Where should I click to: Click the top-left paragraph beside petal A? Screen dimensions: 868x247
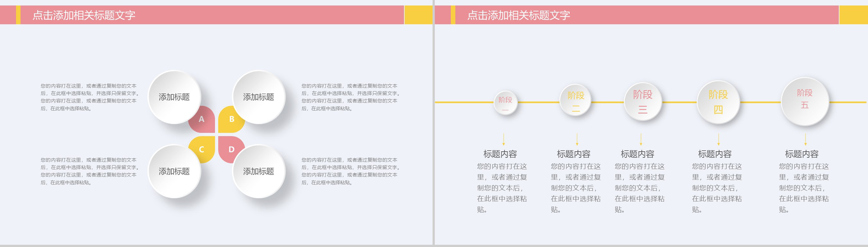click(x=90, y=97)
